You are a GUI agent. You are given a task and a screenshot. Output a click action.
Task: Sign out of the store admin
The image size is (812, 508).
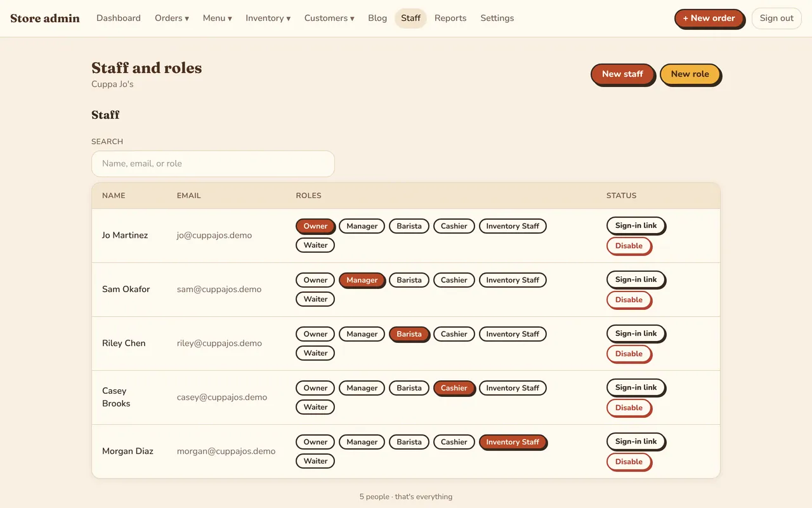(776, 18)
